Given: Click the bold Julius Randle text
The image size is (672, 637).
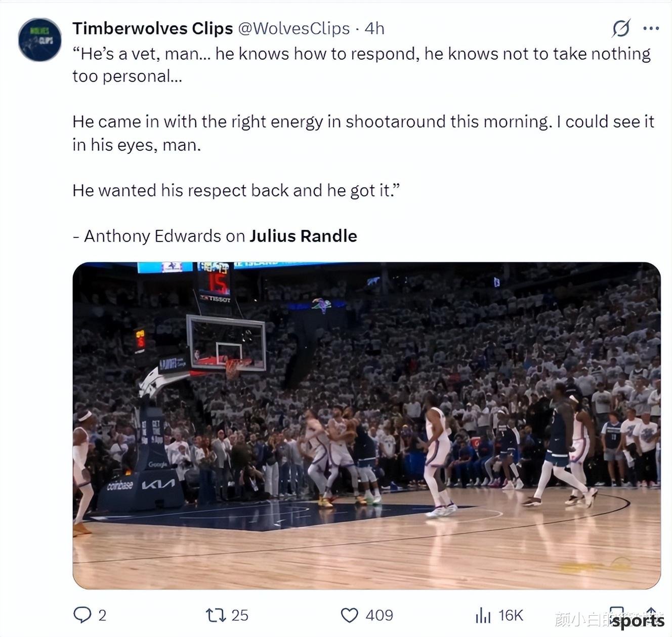Looking at the screenshot, I should [x=303, y=236].
